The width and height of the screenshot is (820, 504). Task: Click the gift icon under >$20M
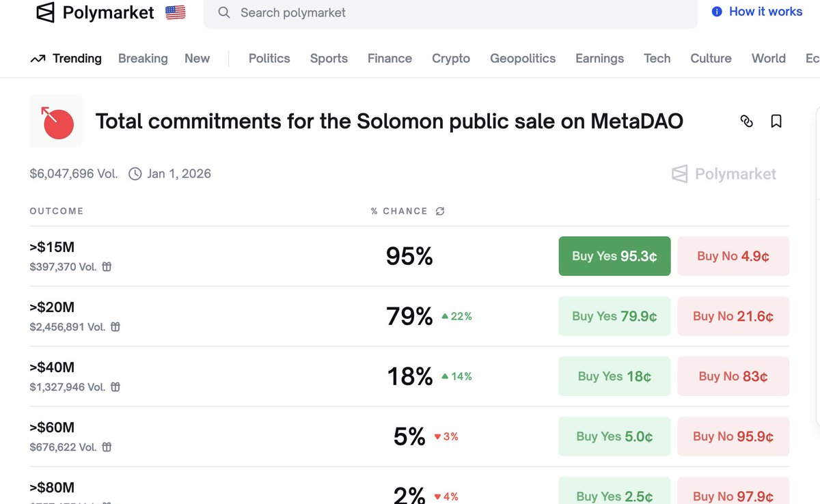click(x=115, y=327)
